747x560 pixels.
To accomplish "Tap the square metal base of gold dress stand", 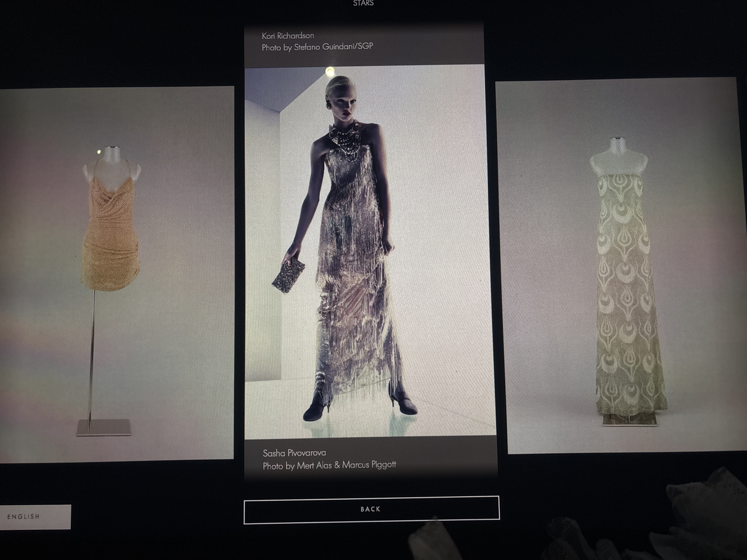I will coord(104,427).
